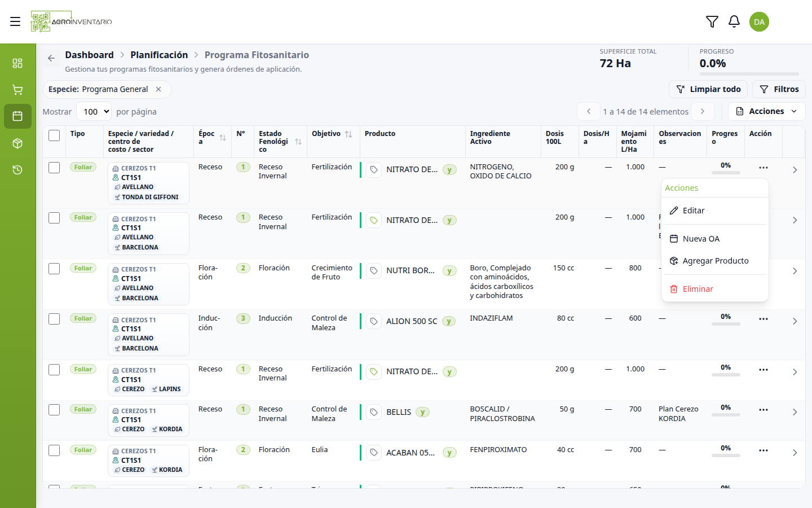Open the shopping cart sidebar icon
The height and width of the screenshot is (508, 812).
(17, 90)
